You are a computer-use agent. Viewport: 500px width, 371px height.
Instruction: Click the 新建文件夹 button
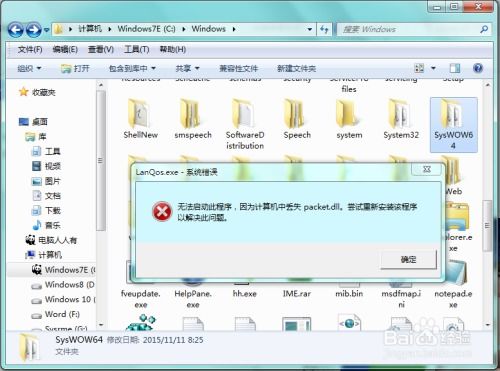[x=296, y=68]
